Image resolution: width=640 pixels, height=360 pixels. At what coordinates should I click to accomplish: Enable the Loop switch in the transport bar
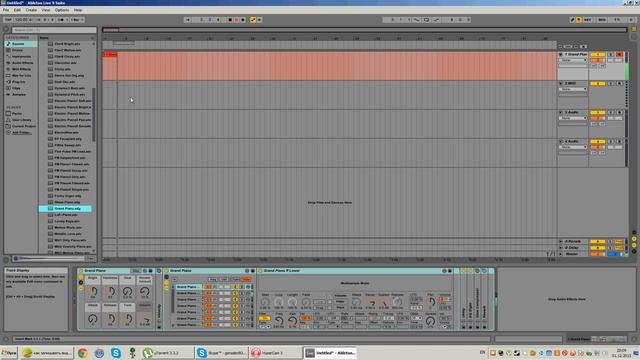coord(426,20)
